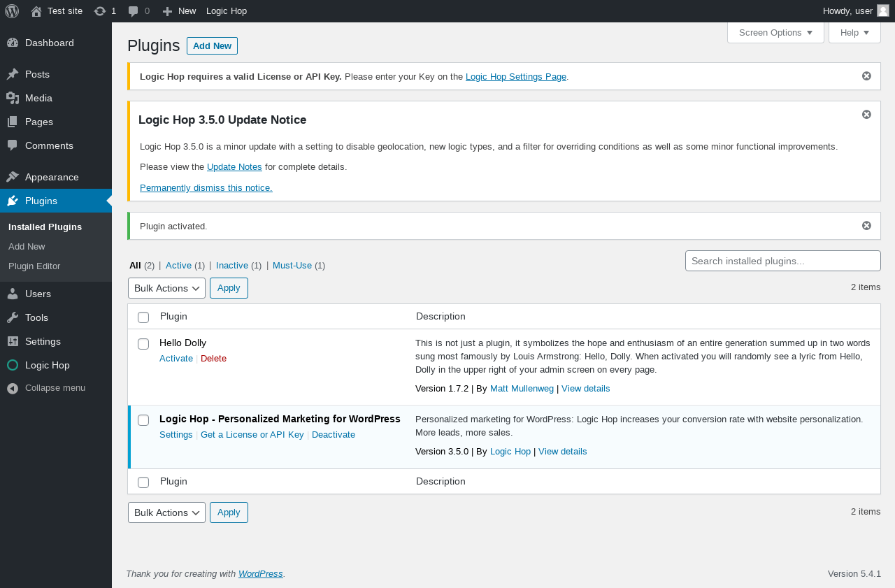Check the Logic Hop plugin checkbox
The image size is (895, 588).
pyautogui.click(x=143, y=420)
